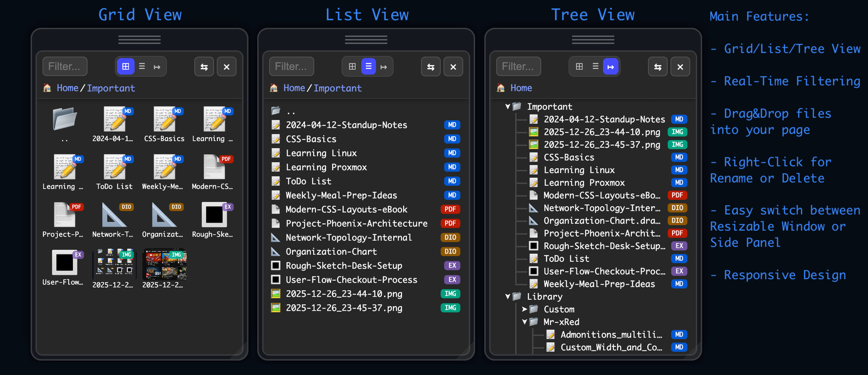868x375 pixels.
Task: Collapse the Mr-xRed folder in tree
Action: (524, 322)
